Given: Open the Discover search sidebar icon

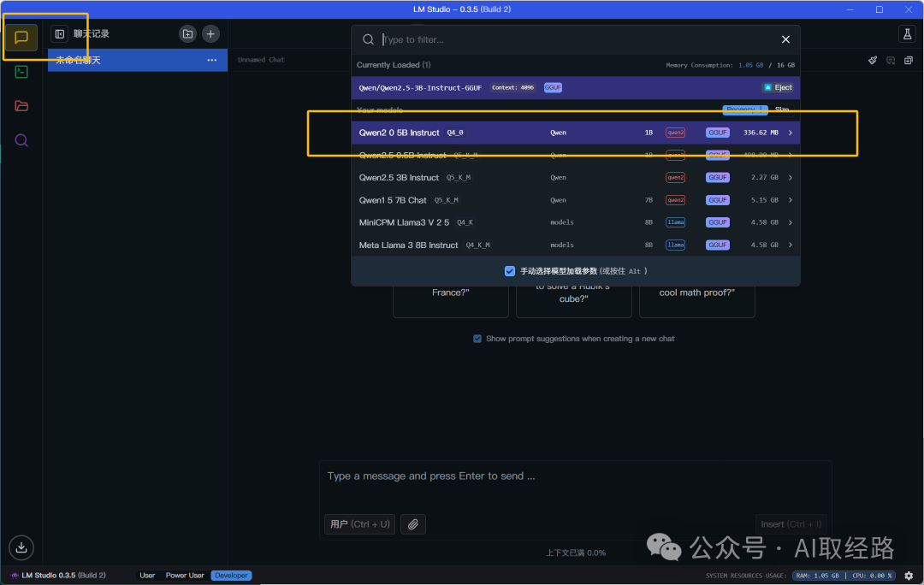Looking at the screenshot, I should [21, 140].
